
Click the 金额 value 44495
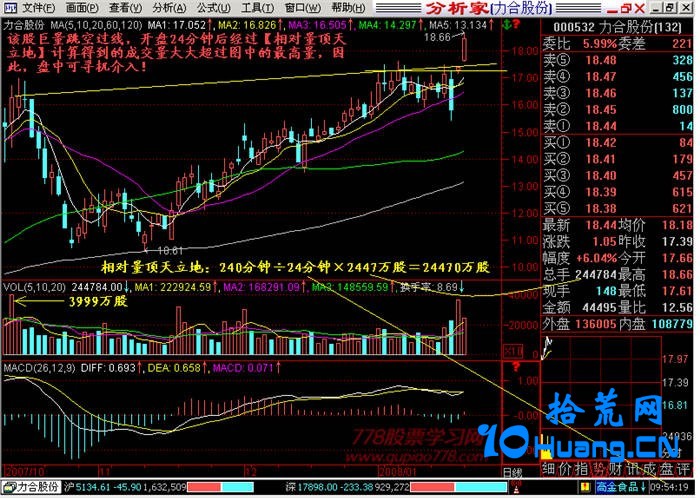[x=600, y=308]
